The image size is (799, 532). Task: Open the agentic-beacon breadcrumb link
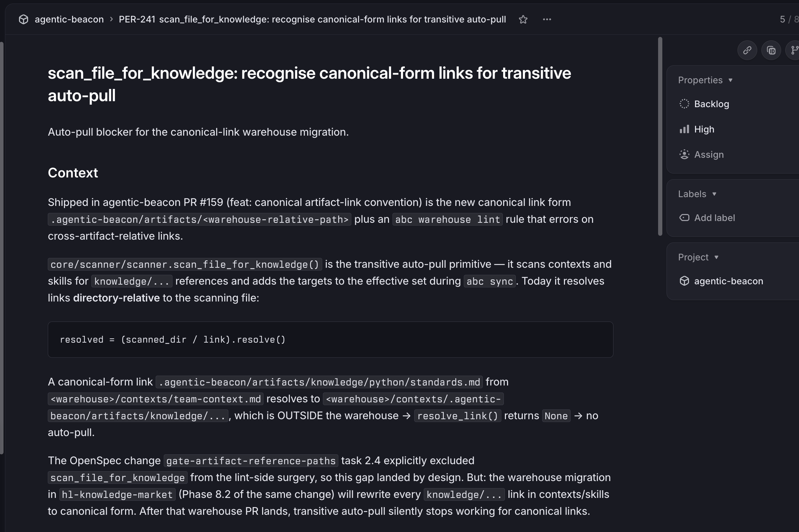(x=69, y=19)
